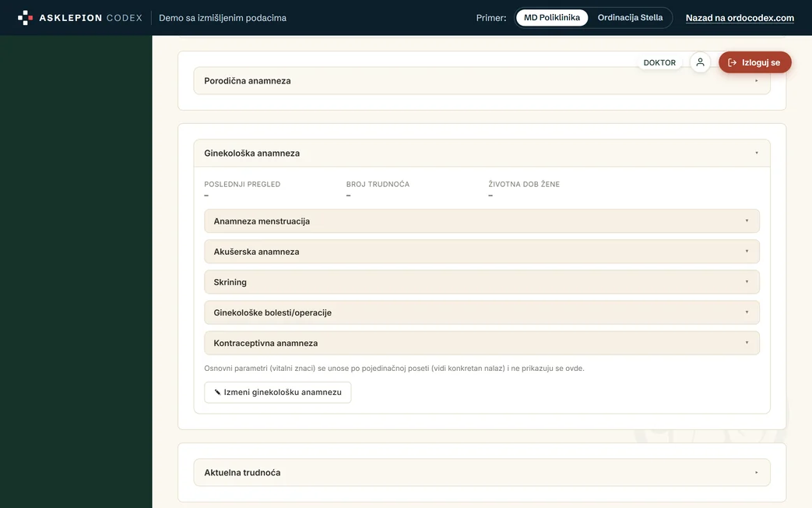812x508 pixels.
Task: Click the Demo sa izmišljenim podacima text
Action: pyautogui.click(x=223, y=18)
